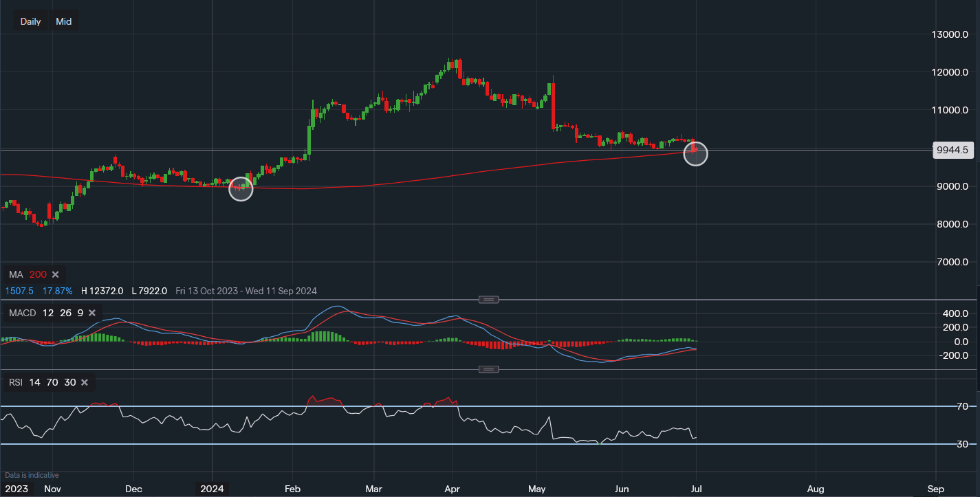Click the MA indicator label
The height and width of the screenshot is (497, 980).
[x=16, y=274]
